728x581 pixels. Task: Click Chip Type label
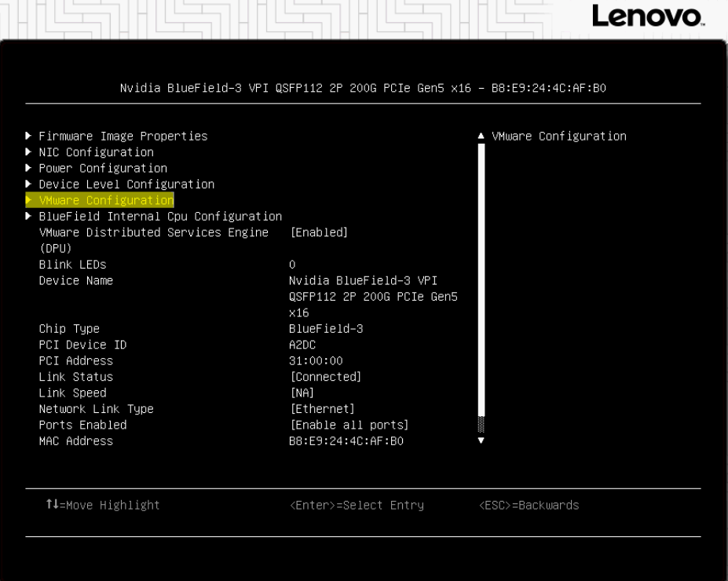click(x=69, y=329)
